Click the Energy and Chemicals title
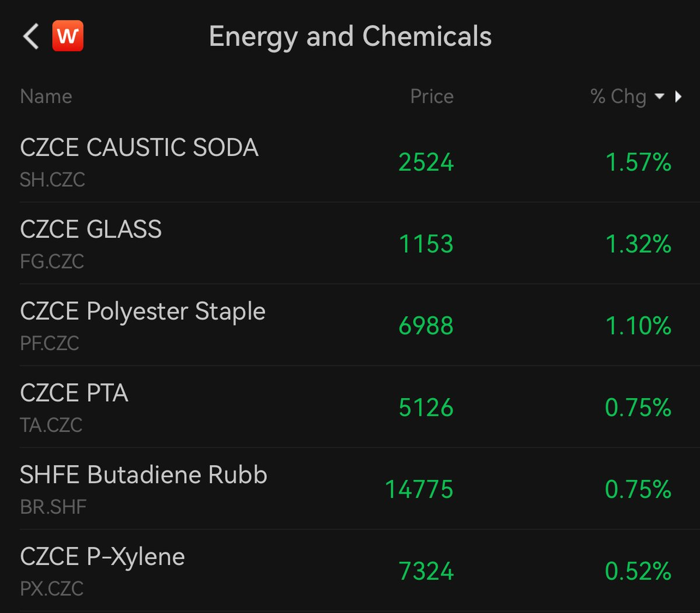The height and width of the screenshot is (613, 700). click(x=350, y=37)
